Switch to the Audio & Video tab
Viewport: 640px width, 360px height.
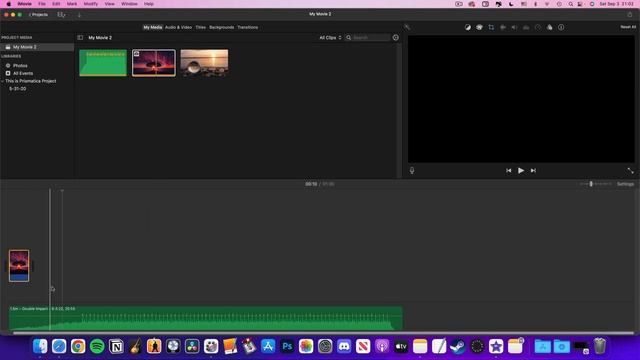[178, 27]
